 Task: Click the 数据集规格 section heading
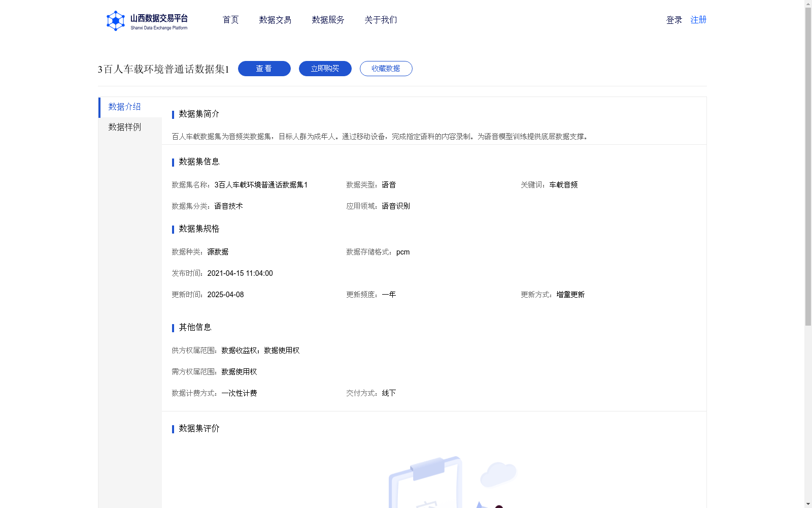click(199, 229)
